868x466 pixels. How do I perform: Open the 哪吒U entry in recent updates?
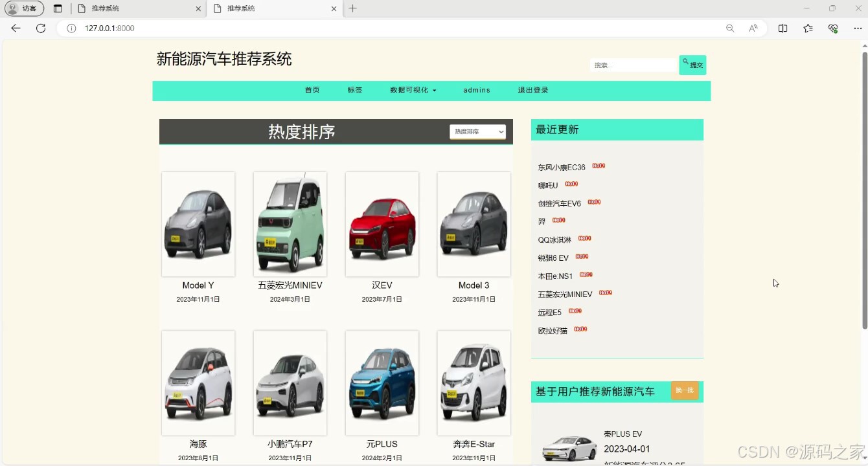pyautogui.click(x=547, y=185)
